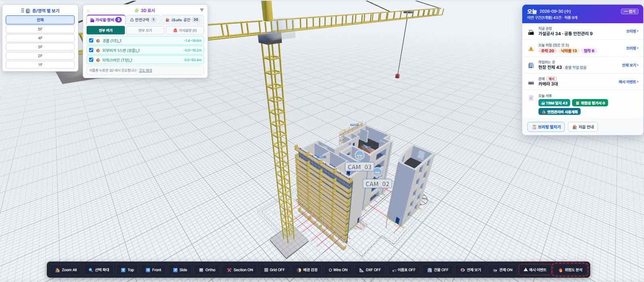Click 강조 해제 link
Viewport: 644px width, 282px height.
click(146, 70)
